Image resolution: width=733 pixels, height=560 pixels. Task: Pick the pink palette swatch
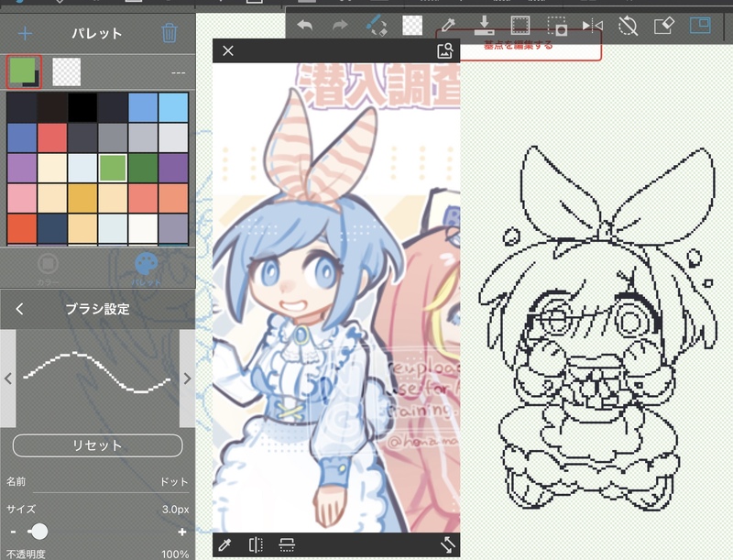(21, 198)
